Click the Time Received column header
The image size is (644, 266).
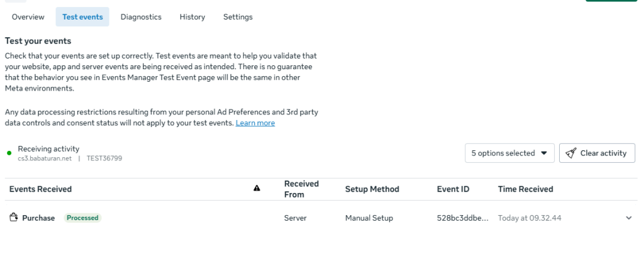tap(525, 189)
